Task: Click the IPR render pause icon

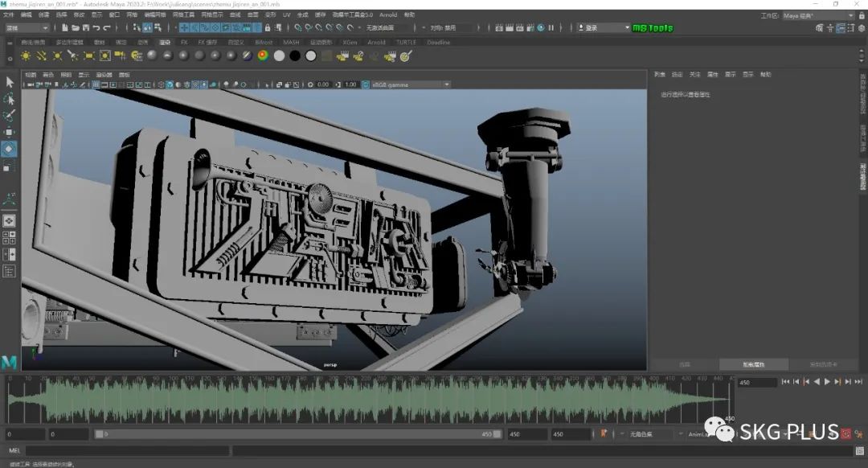Action: (551, 27)
